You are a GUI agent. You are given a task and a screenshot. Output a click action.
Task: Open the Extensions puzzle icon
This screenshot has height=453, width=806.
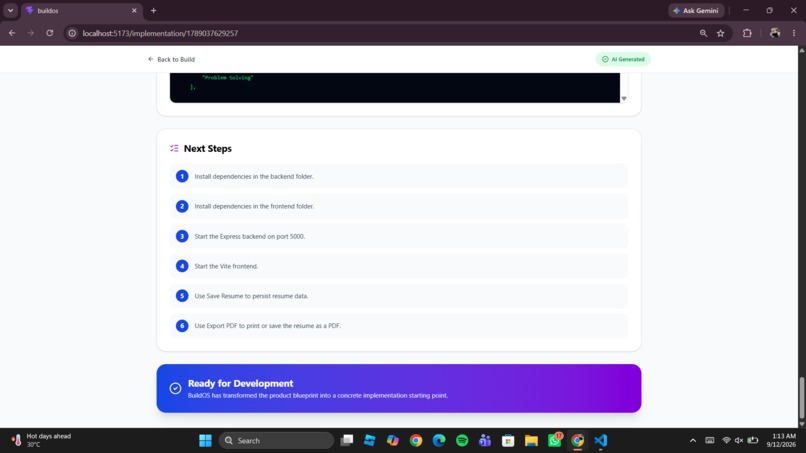click(x=747, y=33)
